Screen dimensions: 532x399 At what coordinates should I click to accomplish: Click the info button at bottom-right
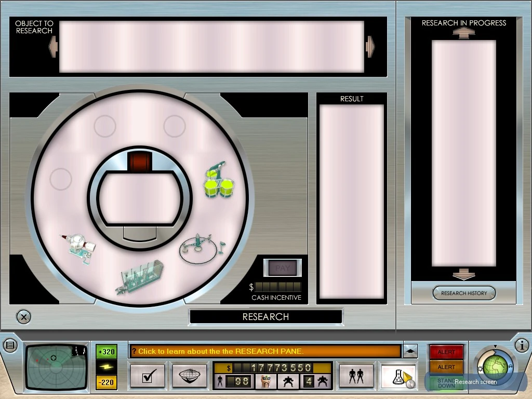[x=522, y=345]
